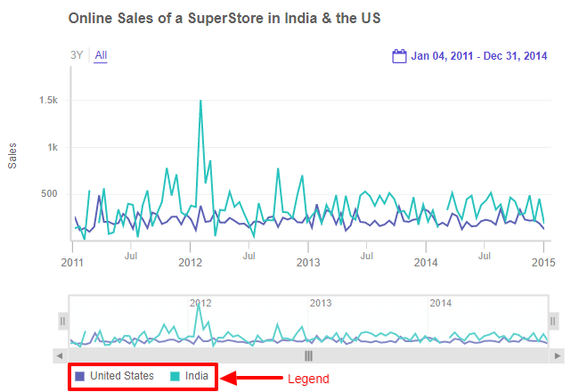Select the All time range

pos(101,55)
